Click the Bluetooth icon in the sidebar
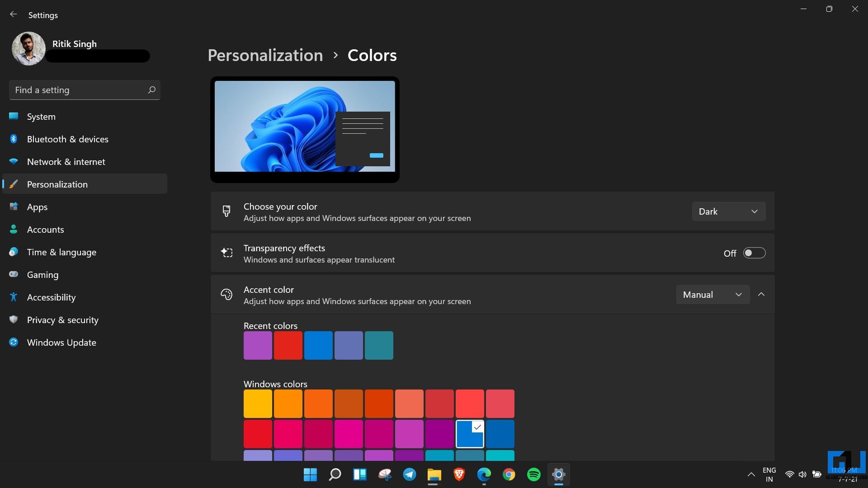 [13, 139]
